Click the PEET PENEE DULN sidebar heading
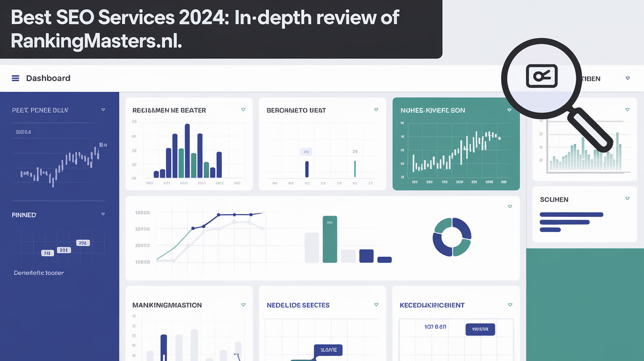Screen dimensions: 644x361 point(40,110)
